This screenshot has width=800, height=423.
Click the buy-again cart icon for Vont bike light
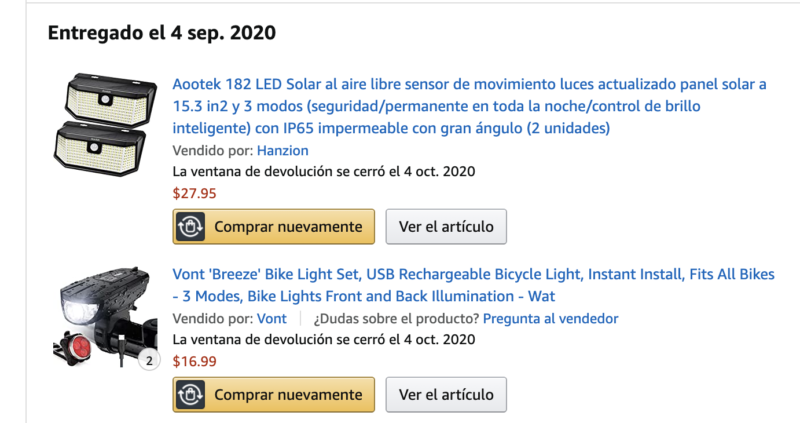coord(190,394)
